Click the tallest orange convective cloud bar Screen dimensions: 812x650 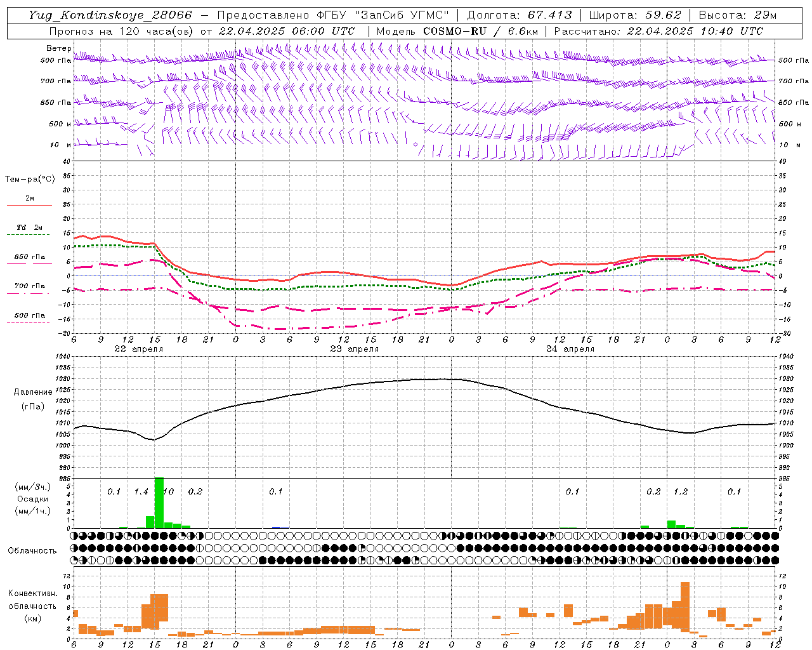click(x=685, y=607)
